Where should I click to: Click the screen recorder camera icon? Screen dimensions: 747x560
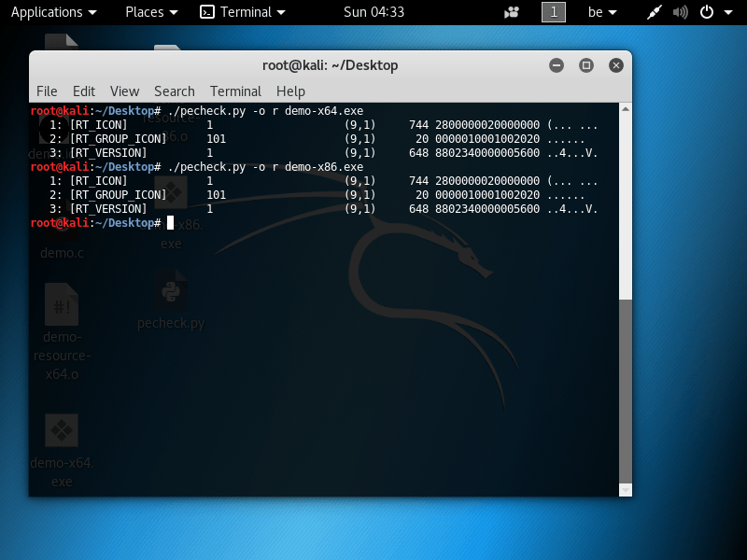pos(512,12)
